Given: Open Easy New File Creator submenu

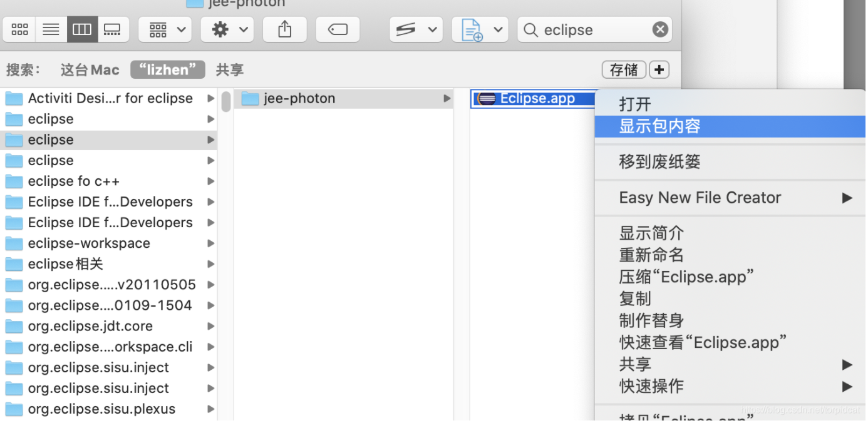Looking at the screenshot, I should [730, 198].
